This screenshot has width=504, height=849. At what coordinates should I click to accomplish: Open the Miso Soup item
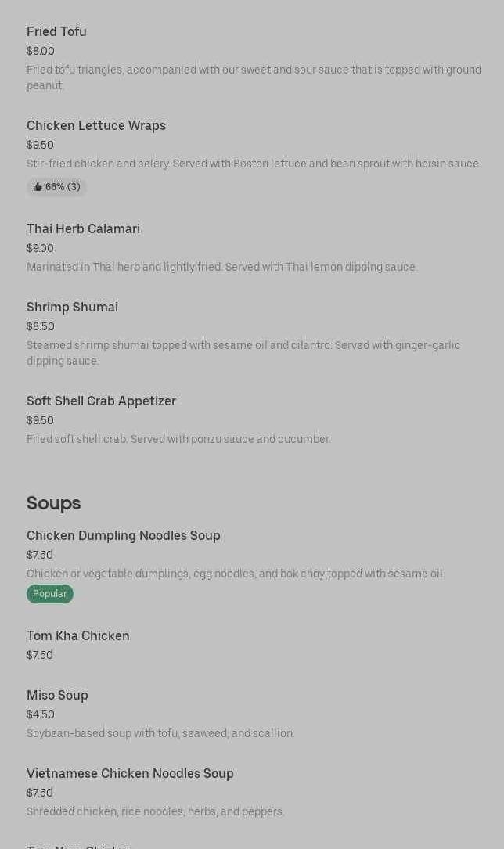(x=57, y=696)
